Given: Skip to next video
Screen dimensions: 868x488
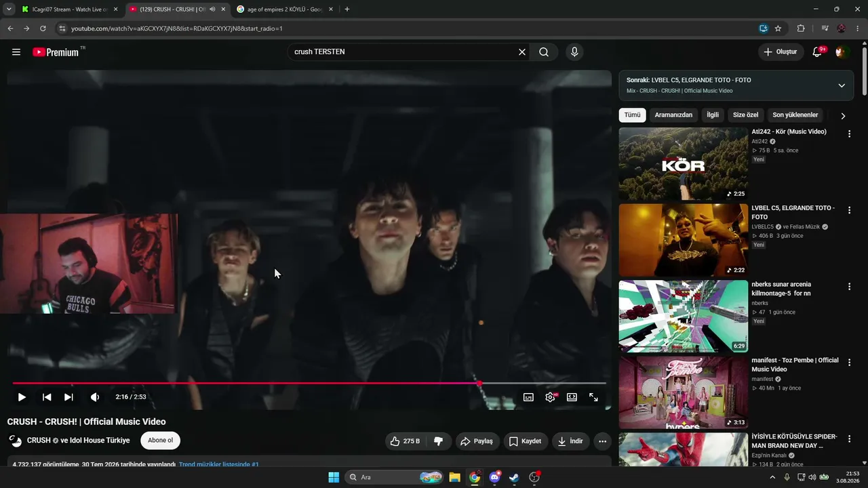Looking at the screenshot, I should (68, 397).
